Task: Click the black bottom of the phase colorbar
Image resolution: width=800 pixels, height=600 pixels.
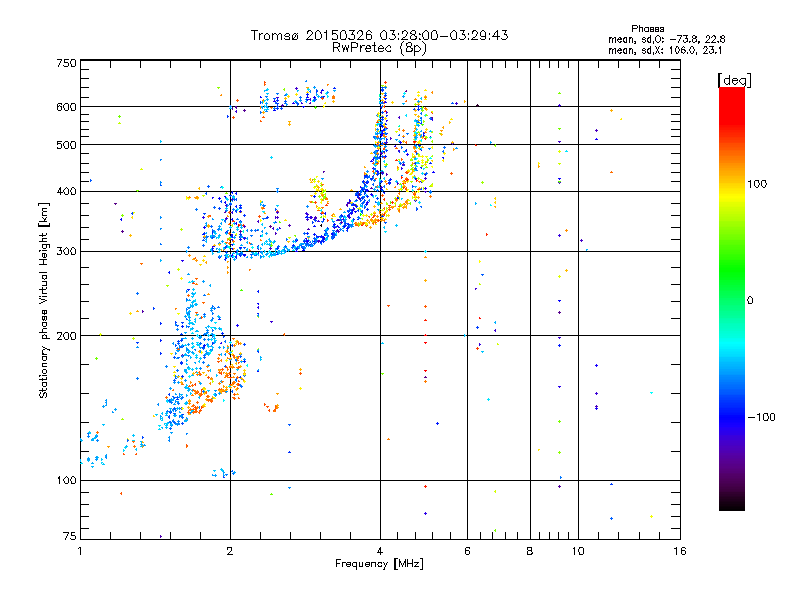Action: 732,503
